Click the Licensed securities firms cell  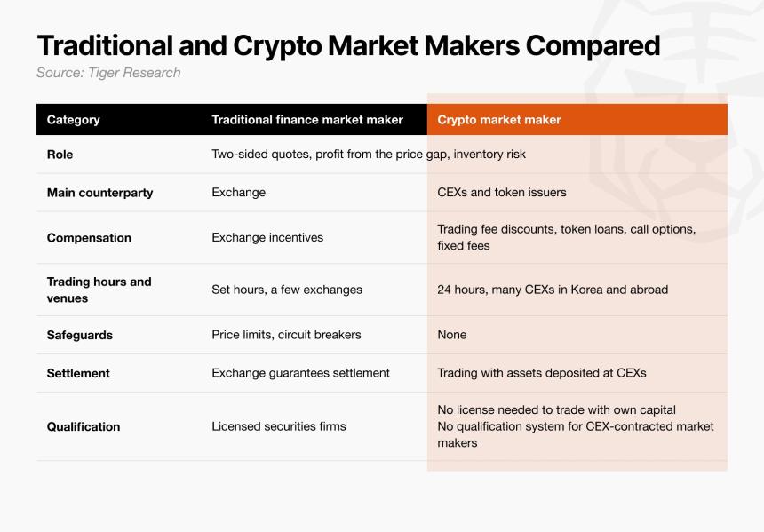(x=279, y=426)
